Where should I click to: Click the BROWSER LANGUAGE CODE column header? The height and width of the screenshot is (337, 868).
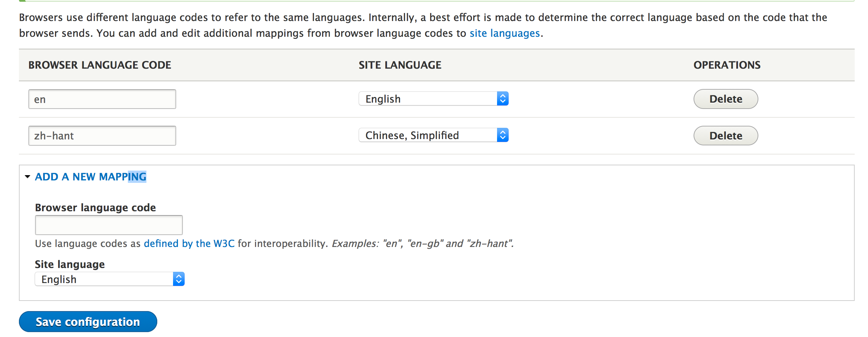100,65
